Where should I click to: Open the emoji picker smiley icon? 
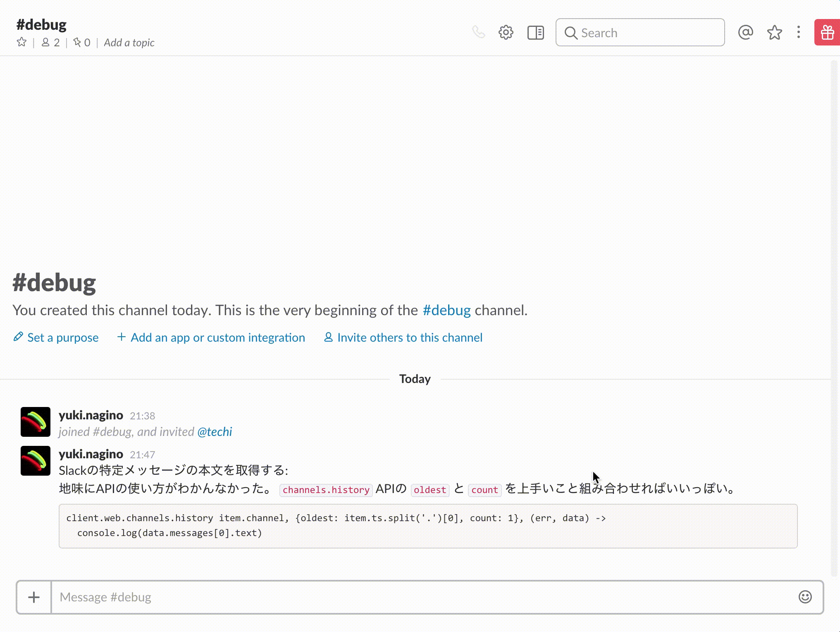805,597
